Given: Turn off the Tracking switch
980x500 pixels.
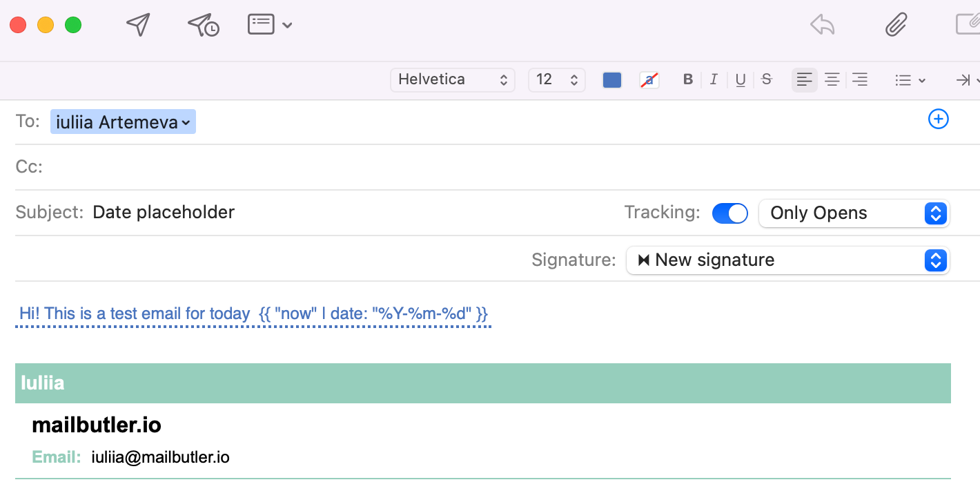Looking at the screenshot, I should point(729,213).
